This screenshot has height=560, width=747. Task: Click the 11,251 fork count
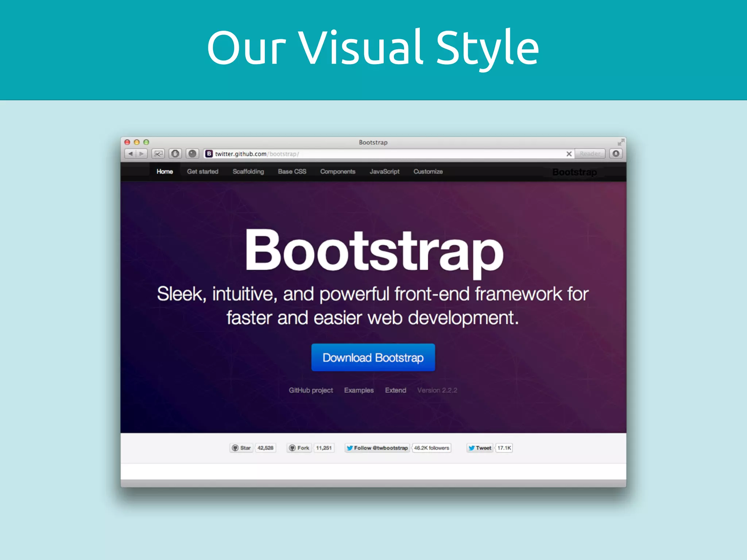324,448
